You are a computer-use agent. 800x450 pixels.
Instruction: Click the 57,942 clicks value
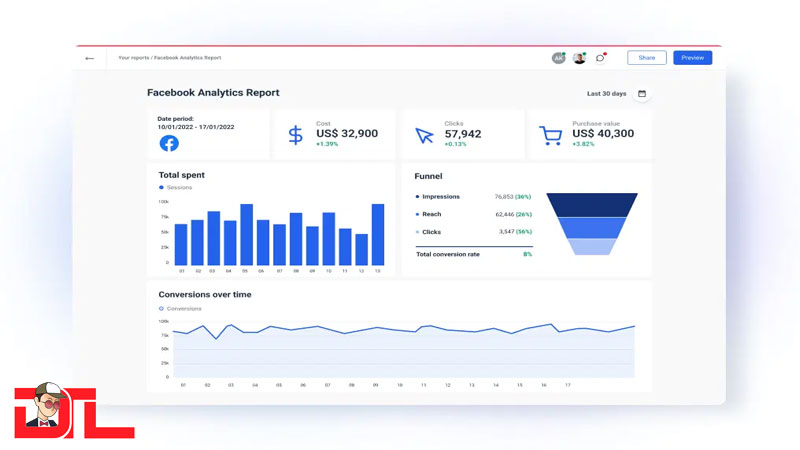tap(463, 134)
